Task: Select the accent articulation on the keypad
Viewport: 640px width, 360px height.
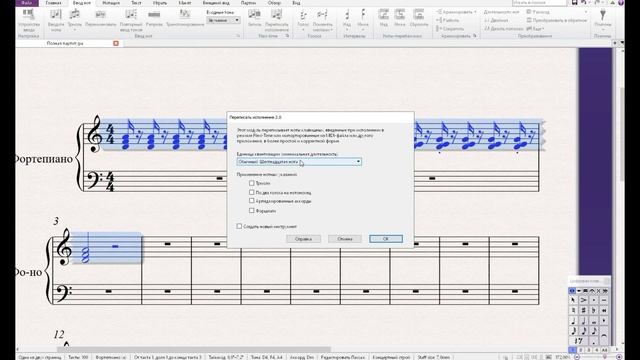Action: (x=584, y=300)
